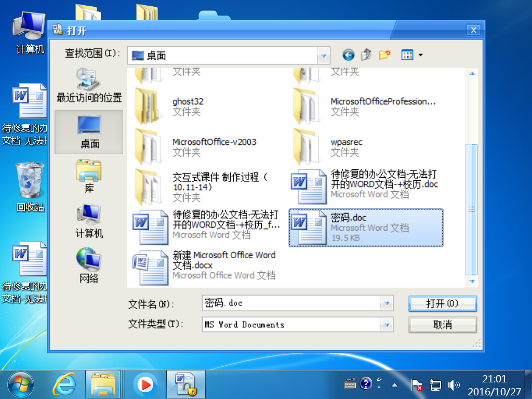Open 计算机 icon on the desktop
The width and height of the screenshot is (532, 399).
click(x=29, y=32)
